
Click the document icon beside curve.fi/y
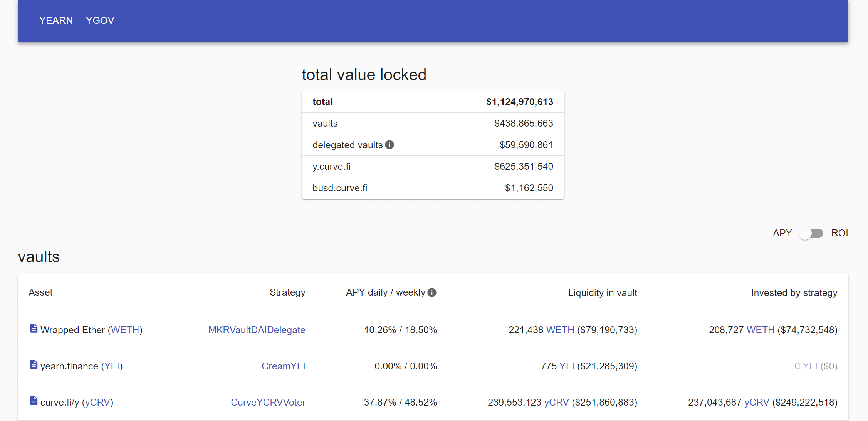pyautogui.click(x=34, y=401)
